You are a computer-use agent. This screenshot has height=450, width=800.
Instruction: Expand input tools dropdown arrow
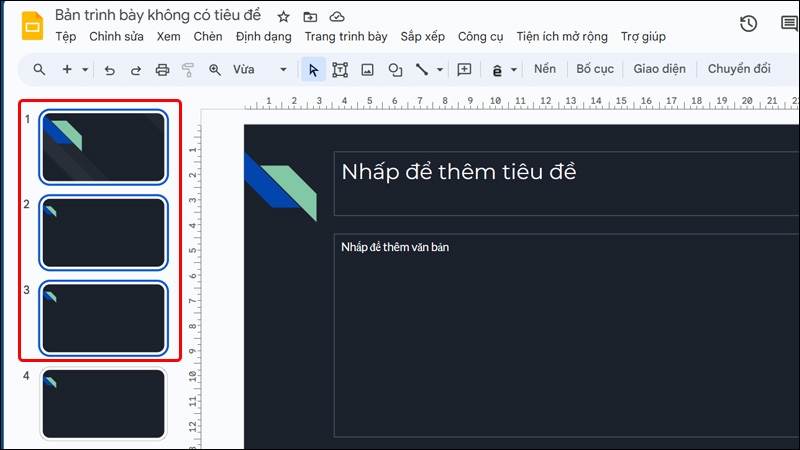514,70
